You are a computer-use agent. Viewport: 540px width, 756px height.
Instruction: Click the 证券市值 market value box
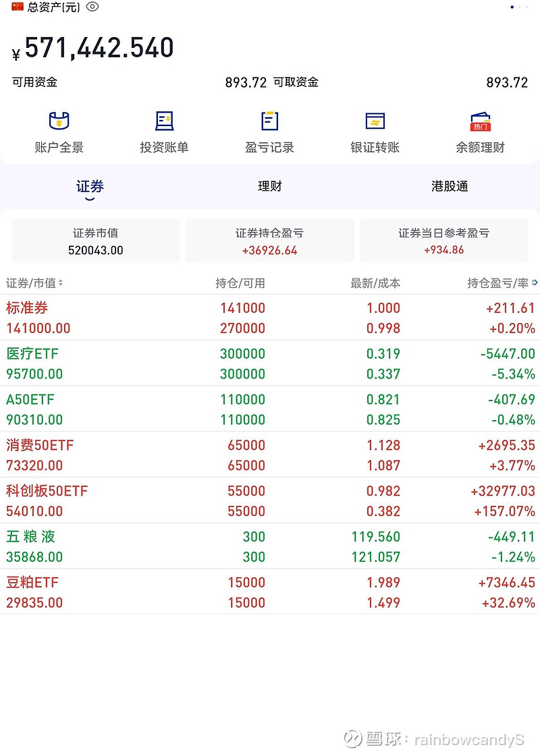click(x=95, y=240)
